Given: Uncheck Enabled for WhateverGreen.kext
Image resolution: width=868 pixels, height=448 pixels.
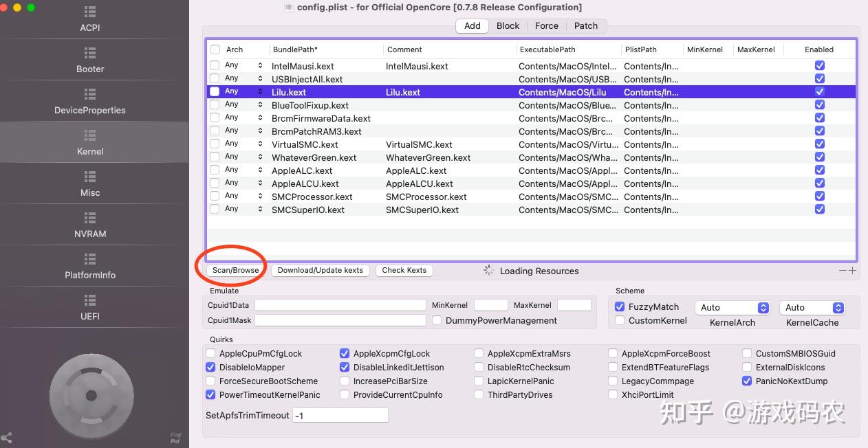Looking at the screenshot, I should coord(820,157).
